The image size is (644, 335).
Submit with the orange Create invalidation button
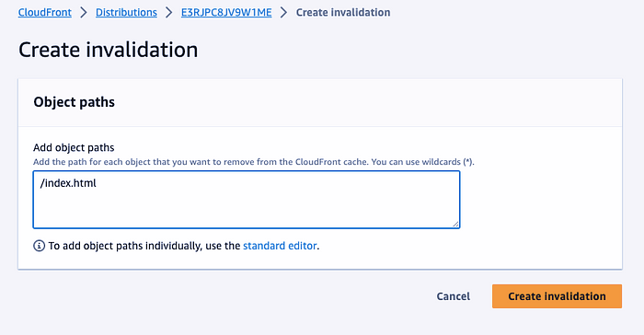point(557,296)
